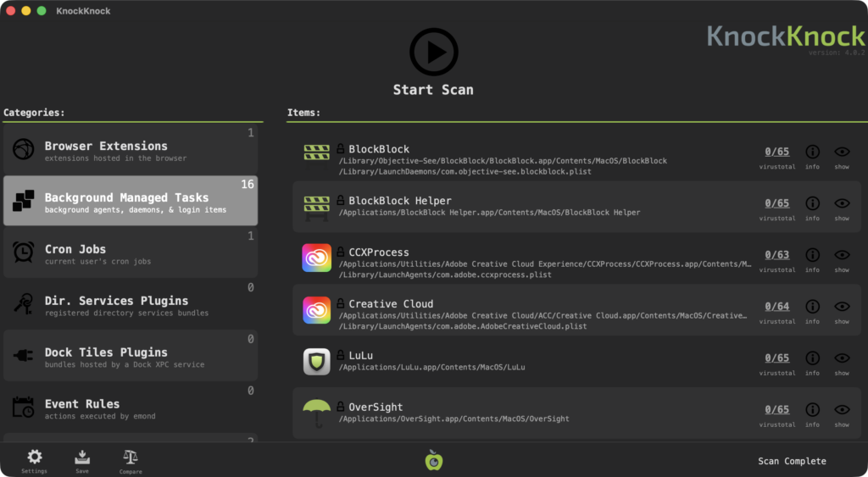
Task: Select the CCXProcess item name
Action: pos(379,252)
